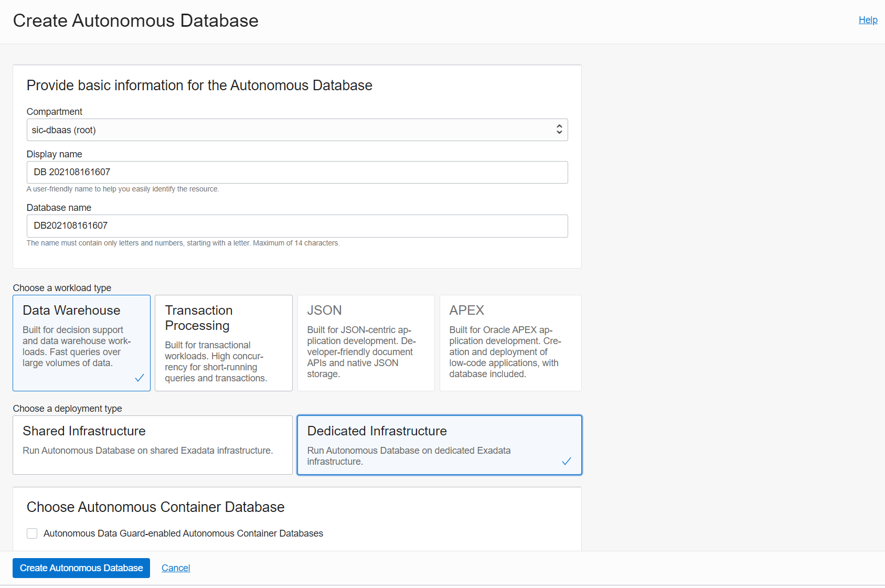Click the Autonomous Data Guard checkbox label
Screen dimensions: 885x588
pyautogui.click(x=183, y=533)
